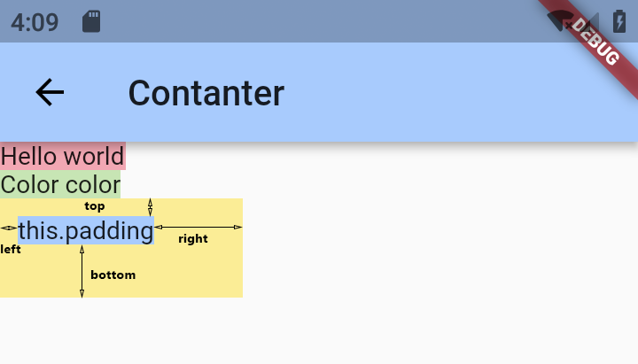Screen dimensions: 638x364
Task: Click the 'top' label in yellow box
Action: pos(95,206)
